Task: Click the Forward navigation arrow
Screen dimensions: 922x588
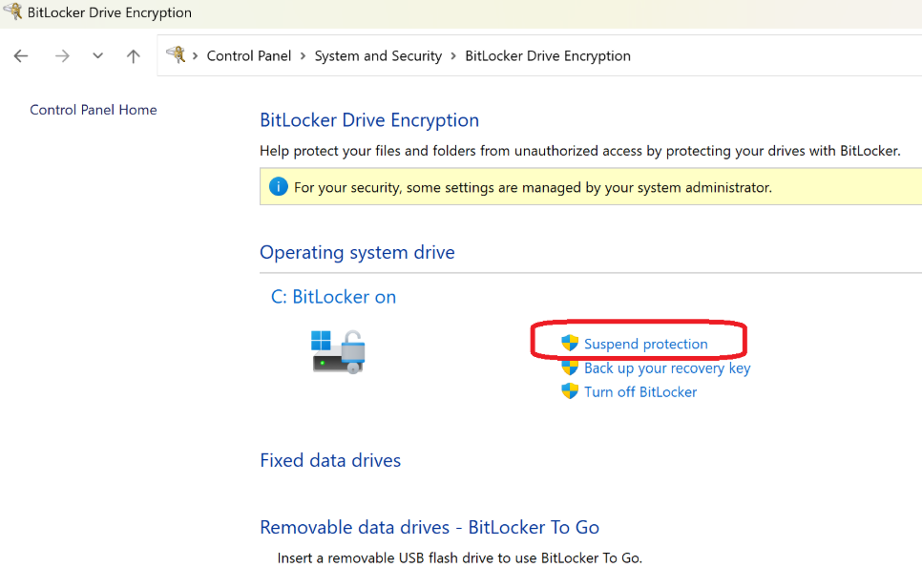Action: 62,56
